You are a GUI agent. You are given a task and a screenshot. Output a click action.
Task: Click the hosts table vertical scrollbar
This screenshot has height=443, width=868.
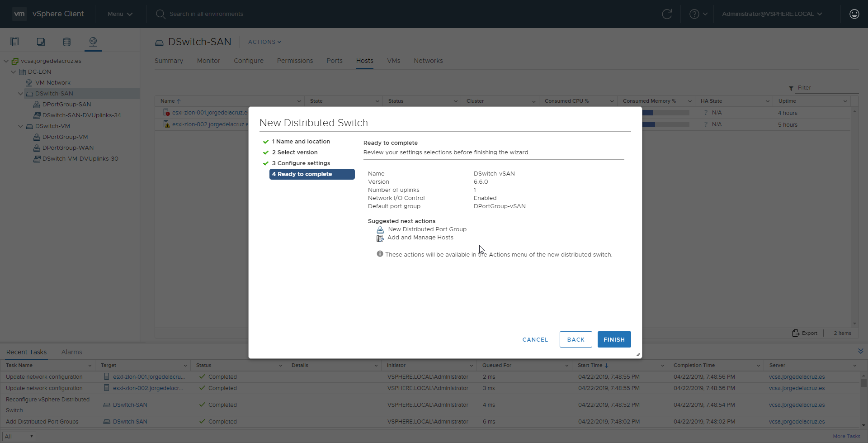tap(854, 217)
